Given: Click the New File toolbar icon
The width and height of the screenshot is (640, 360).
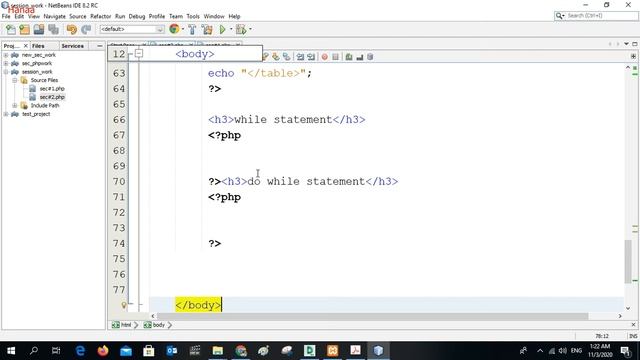Looking at the screenshot, I should pos(11,29).
